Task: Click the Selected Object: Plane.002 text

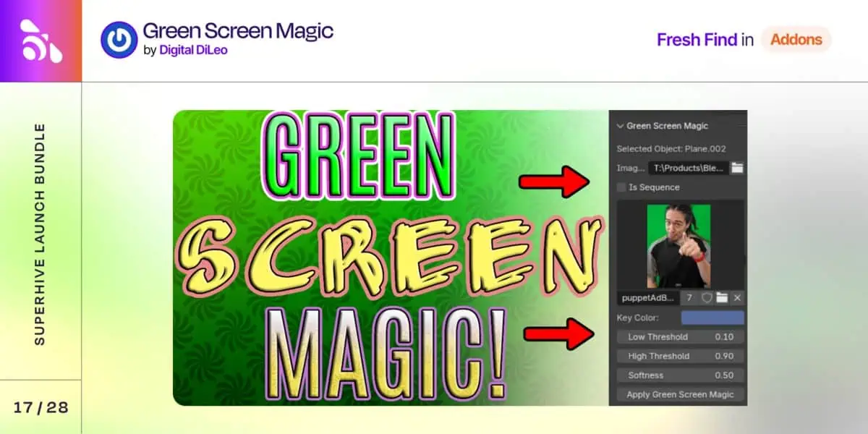Action: [x=671, y=149]
